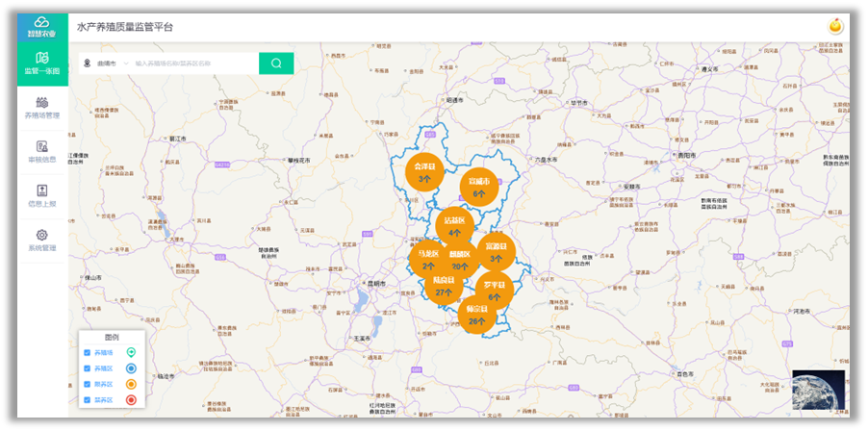Click the farm name search input field

coord(192,63)
